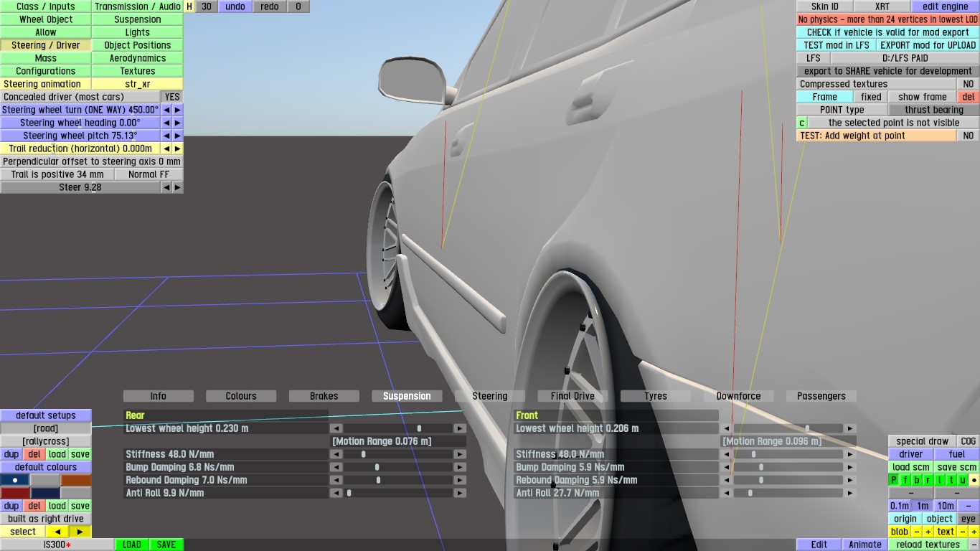Decrease Rear Anti Roll left arrow
Image resolution: width=980 pixels, height=551 pixels.
pyautogui.click(x=336, y=493)
